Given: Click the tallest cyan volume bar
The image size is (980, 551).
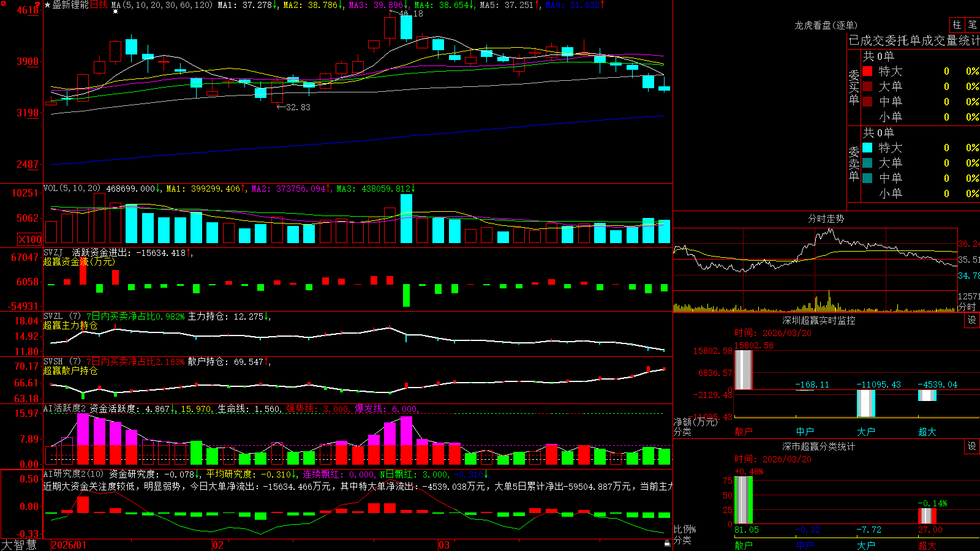Looking at the screenshot, I should (x=405, y=219).
